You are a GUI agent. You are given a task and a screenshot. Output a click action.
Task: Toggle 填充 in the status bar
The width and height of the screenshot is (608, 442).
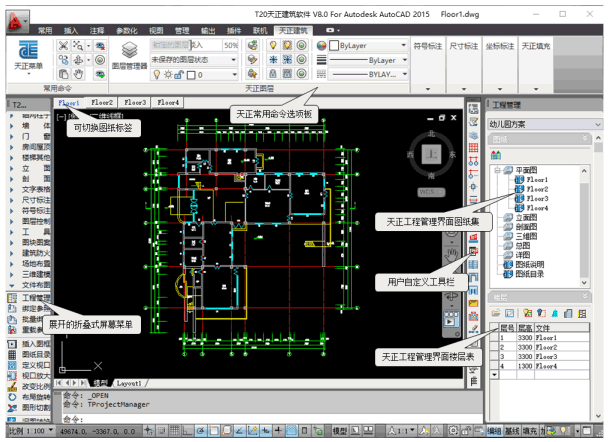point(530,431)
